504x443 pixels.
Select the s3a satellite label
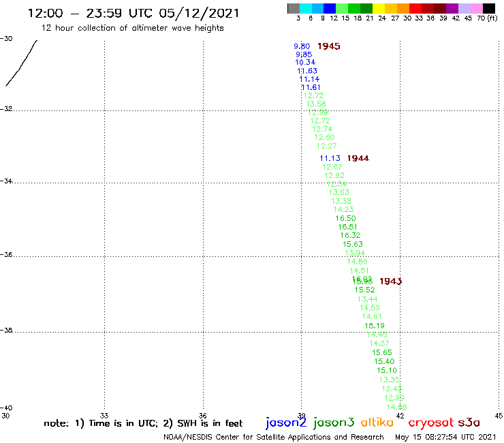click(469, 423)
